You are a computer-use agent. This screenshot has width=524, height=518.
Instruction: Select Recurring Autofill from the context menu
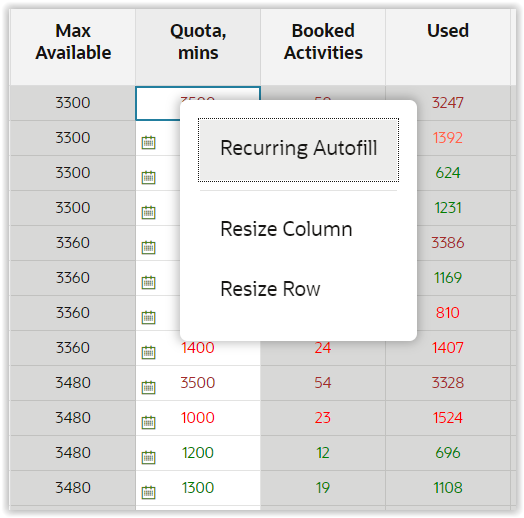pyautogui.click(x=298, y=150)
